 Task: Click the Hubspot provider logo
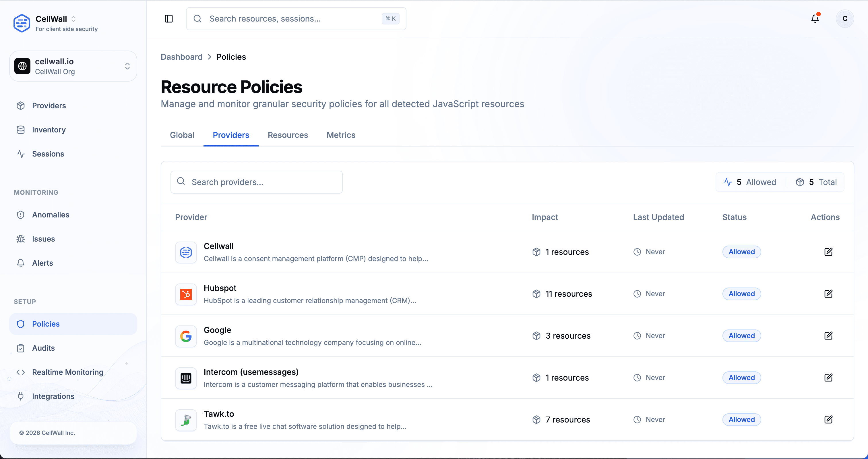click(186, 294)
